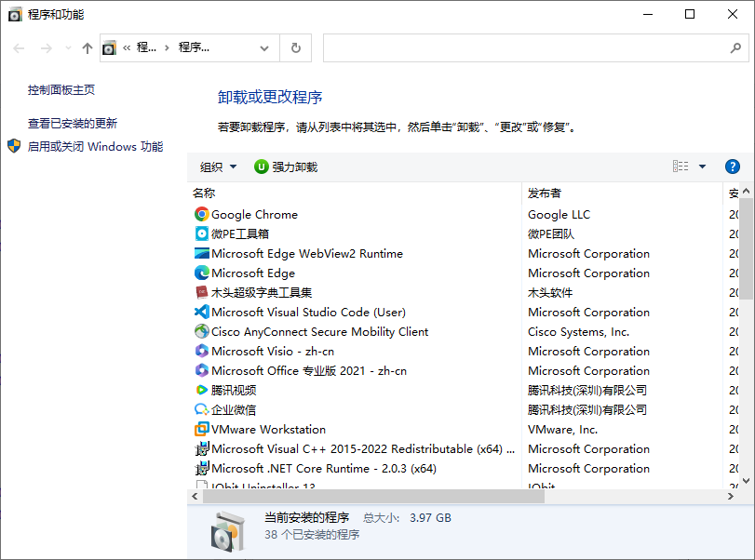Screen dimensions: 755x560
Task: Select the VMware, Inc. publisher cell
Action: tap(562, 429)
